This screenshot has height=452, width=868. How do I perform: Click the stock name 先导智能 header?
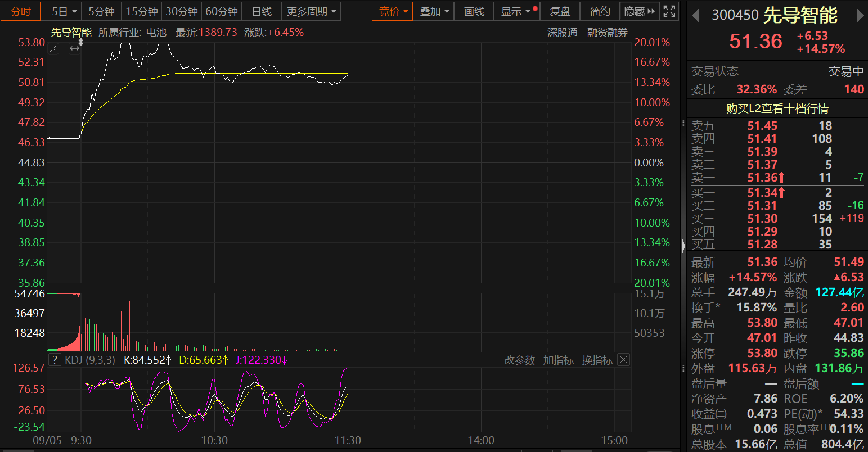click(x=800, y=15)
